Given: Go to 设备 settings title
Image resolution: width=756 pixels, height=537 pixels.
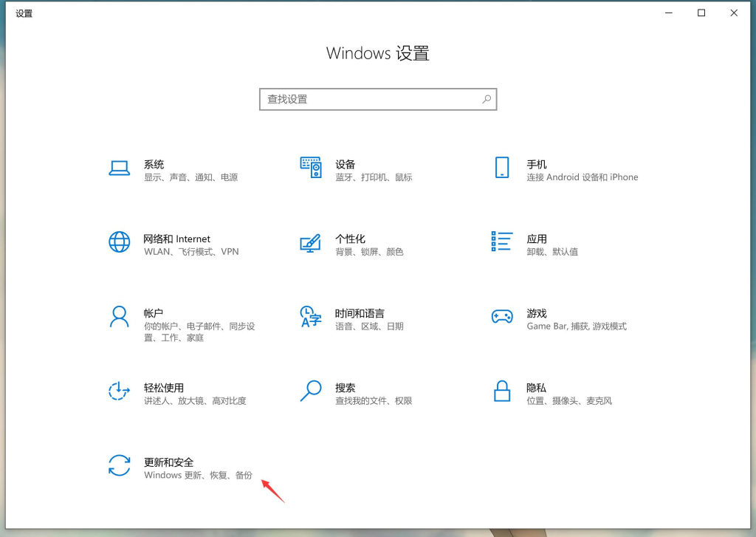Looking at the screenshot, I should tap(346, 165).
